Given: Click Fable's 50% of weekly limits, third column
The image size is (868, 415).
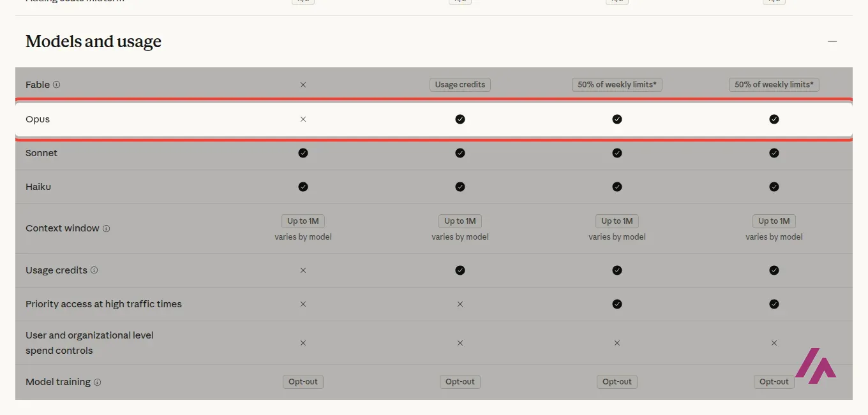Looking at the screenshot, I should [x=617, y=84].
